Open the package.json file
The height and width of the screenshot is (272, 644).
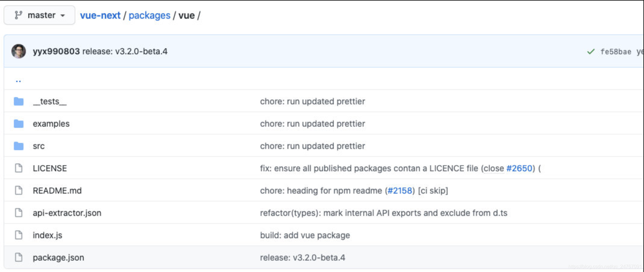tap(58, 257)
